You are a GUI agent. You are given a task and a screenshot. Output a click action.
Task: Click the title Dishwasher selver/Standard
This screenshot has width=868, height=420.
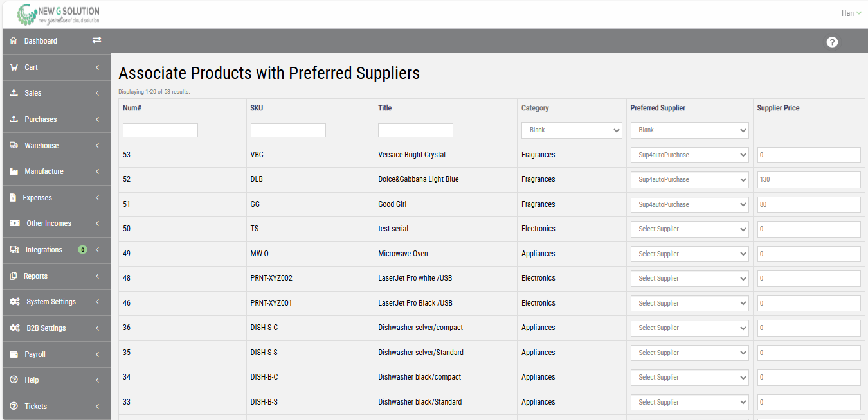pyautogui.click(x=420, y=353)
